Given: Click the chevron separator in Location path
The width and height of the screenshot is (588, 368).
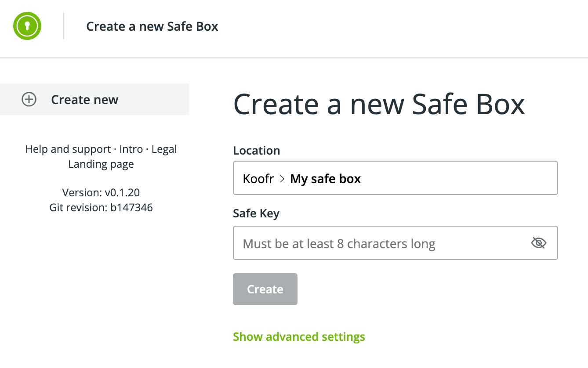Looking at the screenshot, I should click(282, 179).
